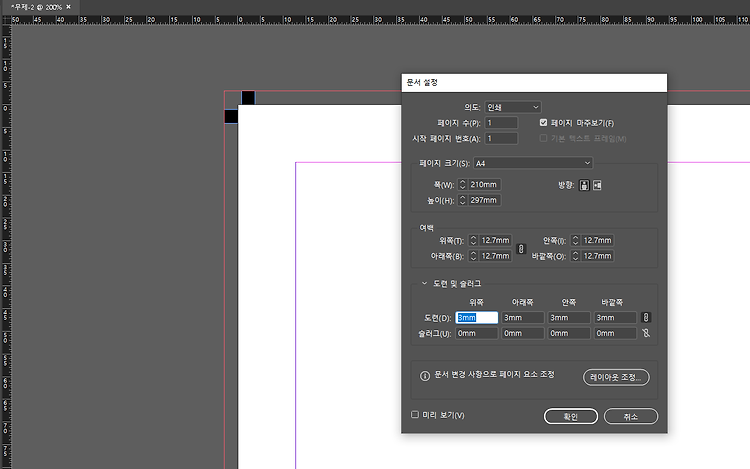This screenshot has width=750, height=469.
Task: Click the 도련 안쪽 3mm field
Action: (x=569, y=317)
